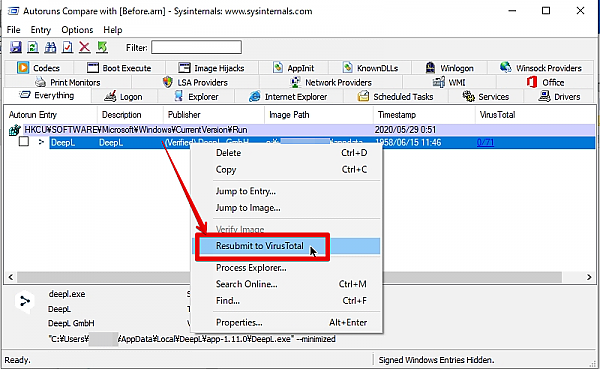The height and width of the screenshot is (369, 600).
Task: Sort by Autorun Entry column header
Action: coord(51,115)
